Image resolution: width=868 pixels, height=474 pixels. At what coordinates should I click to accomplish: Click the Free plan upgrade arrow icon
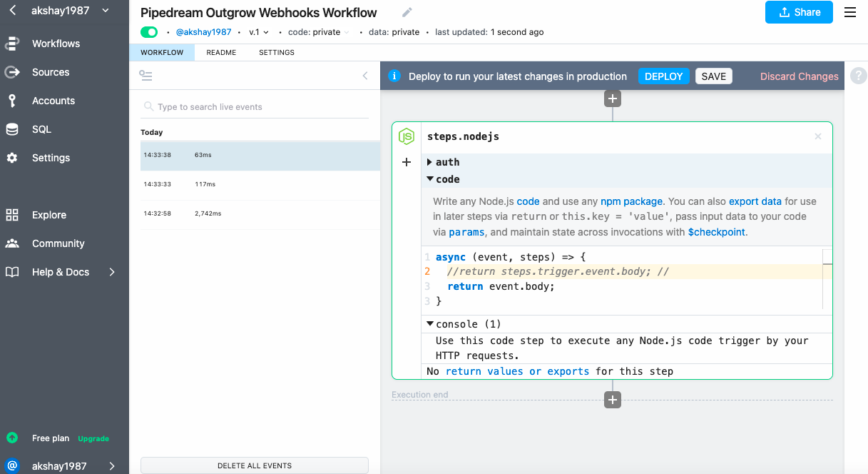tap(12, 438)
